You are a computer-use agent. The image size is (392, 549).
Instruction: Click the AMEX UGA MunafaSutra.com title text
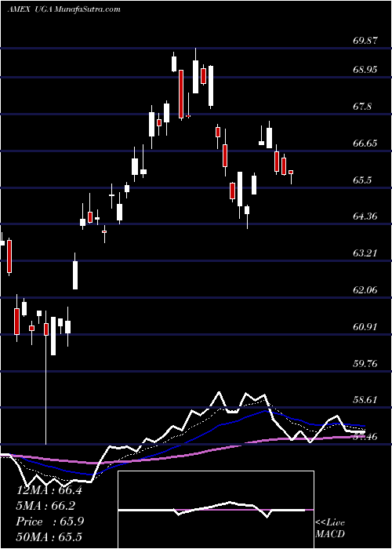(64, 9)
